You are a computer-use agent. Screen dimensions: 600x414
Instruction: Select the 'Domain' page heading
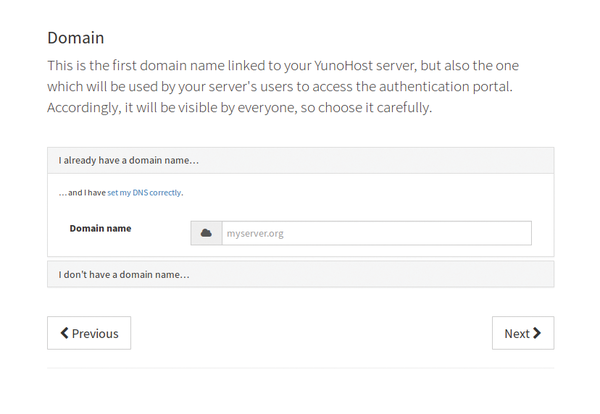point(76,38)
